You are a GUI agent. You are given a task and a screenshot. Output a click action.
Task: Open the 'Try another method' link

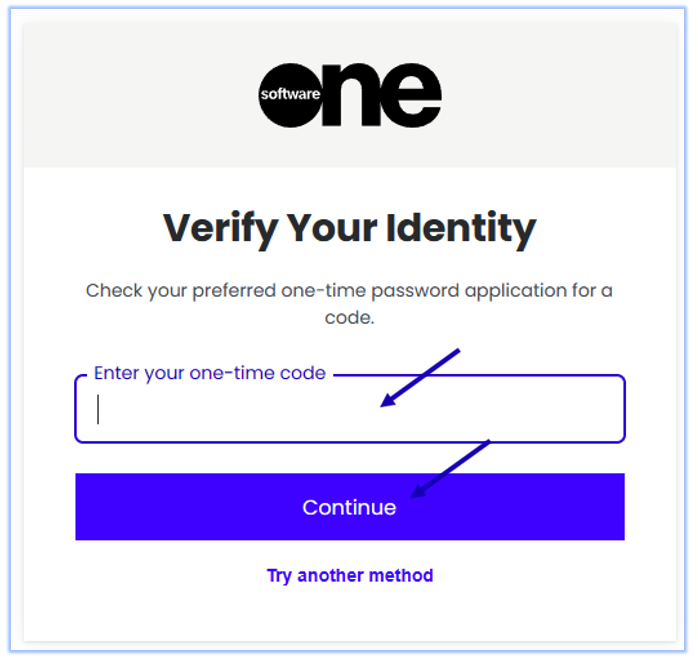coord(349,575)
